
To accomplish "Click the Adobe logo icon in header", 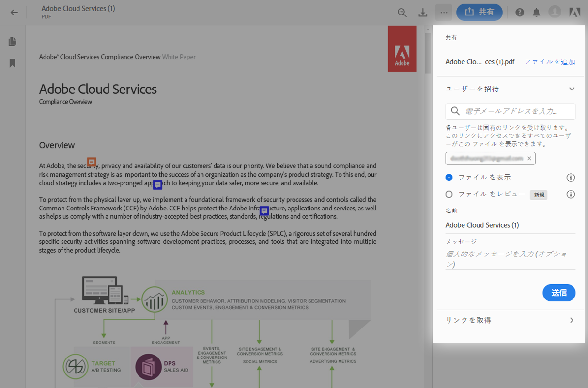I will pos(575,13).
